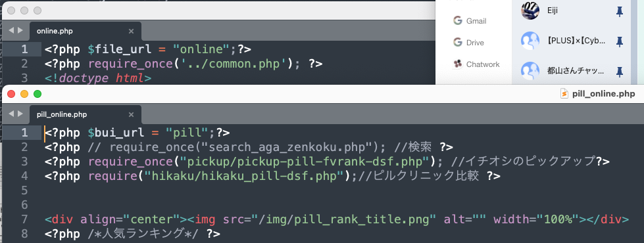Unpin the Eiji chat pin icon
Viewport: 644px width, 243px height.
click(x=620, y=12)
